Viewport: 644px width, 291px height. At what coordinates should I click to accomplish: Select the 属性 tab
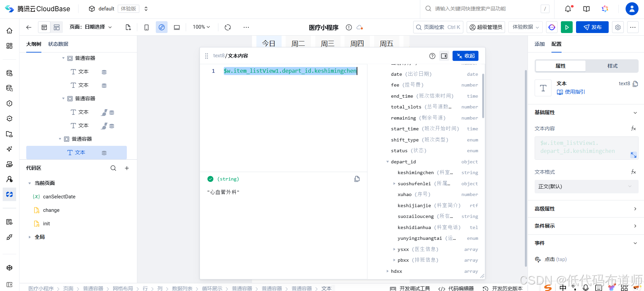561,66
